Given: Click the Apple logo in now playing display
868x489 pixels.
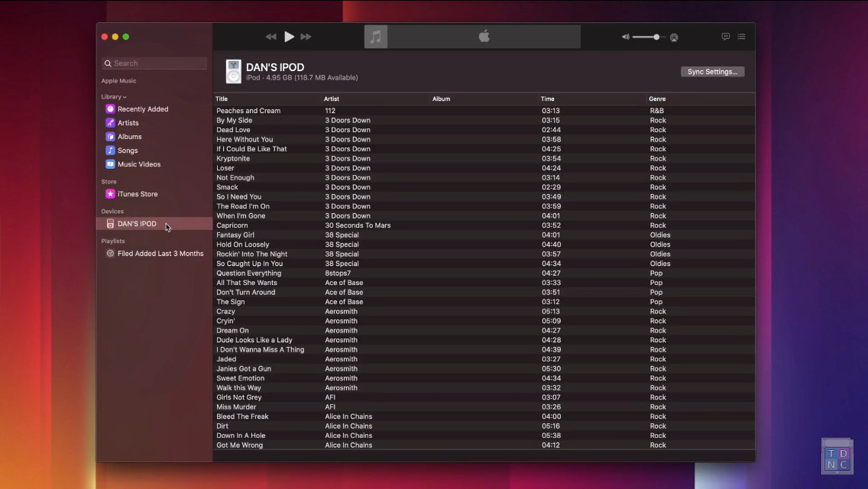Looking at the screenshot, I should tap(484, 37).
